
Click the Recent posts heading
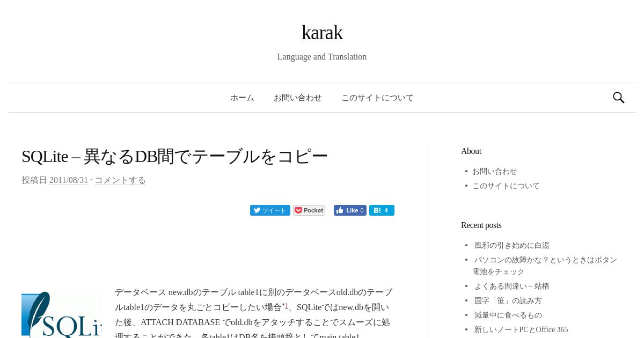[x=481, y=225]
